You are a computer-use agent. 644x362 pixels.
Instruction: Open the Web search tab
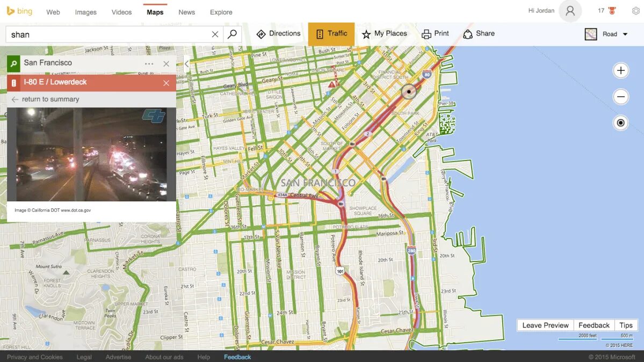53,12
